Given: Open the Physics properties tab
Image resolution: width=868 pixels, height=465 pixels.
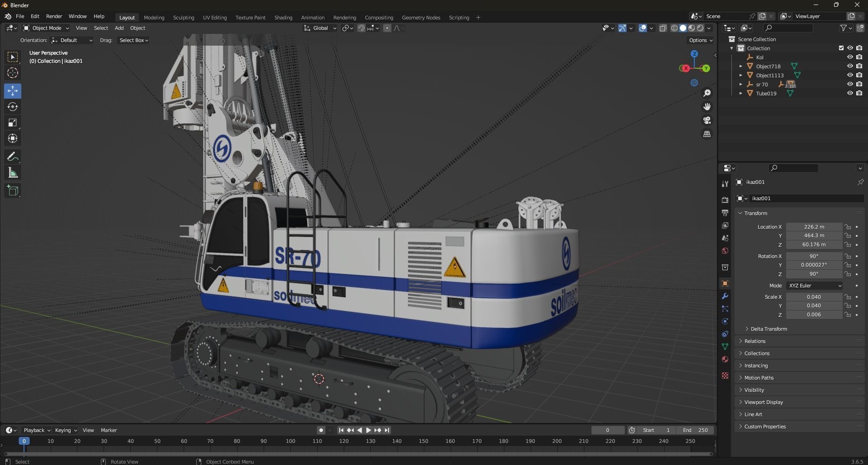Looking at the screenshot, I should coord(725,321).
